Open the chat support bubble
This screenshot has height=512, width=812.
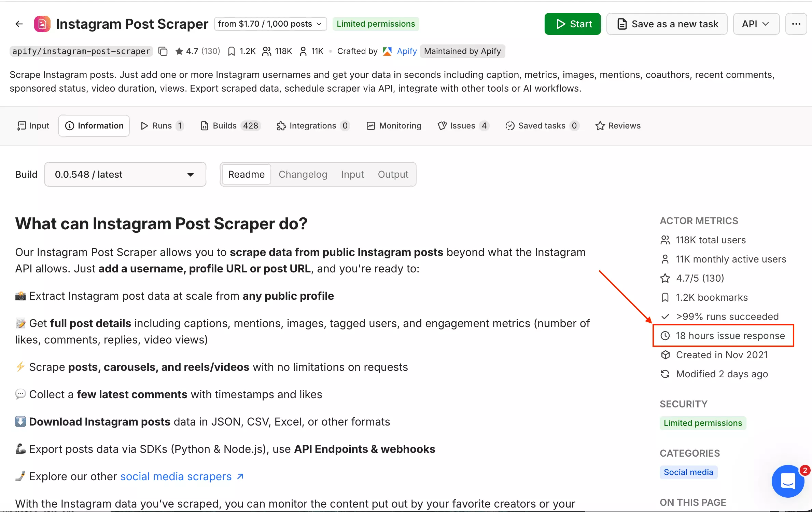coord(788,481)
